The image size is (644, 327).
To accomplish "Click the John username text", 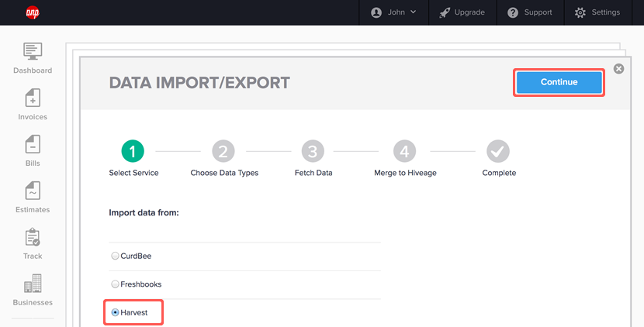I will (x=396, y=12).
